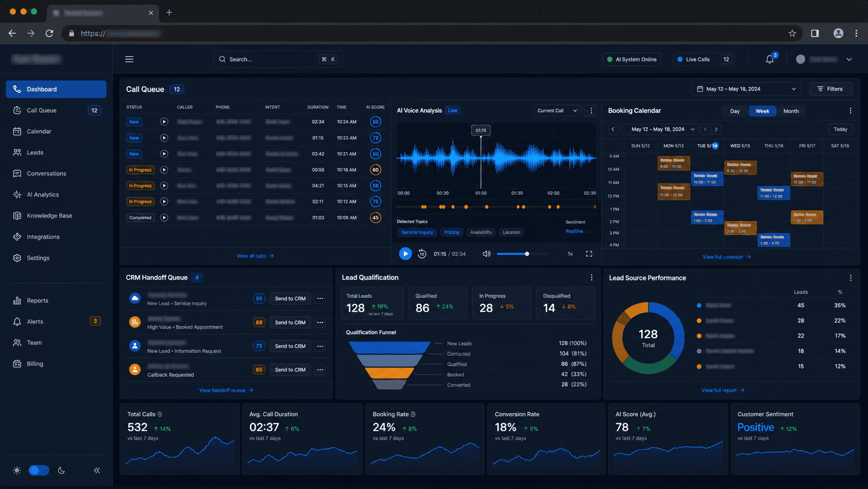Viewport: 868px width, 489px height.
Task: Select the Pricing detected topic tag
Action: pos(452,232)
